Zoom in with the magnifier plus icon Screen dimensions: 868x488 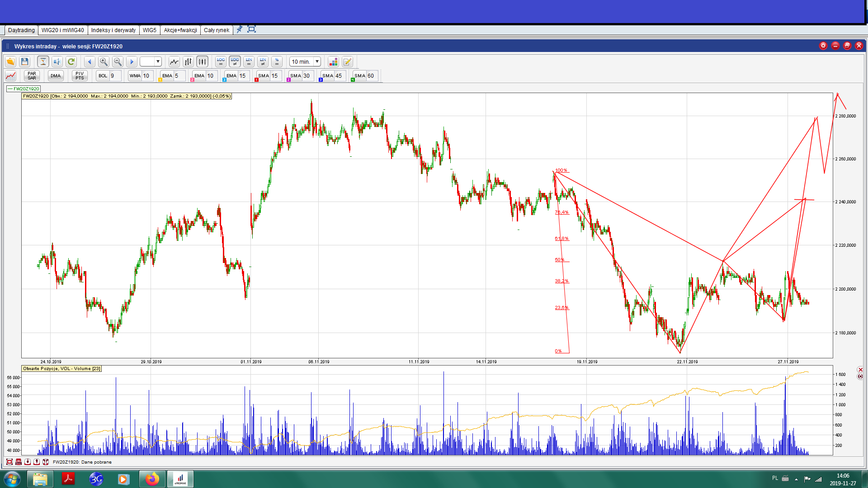pyautogui.click(x=104, y=62)
